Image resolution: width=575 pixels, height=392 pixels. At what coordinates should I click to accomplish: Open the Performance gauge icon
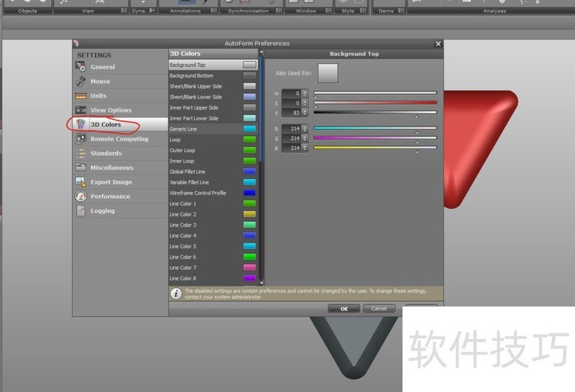(80, 196)
